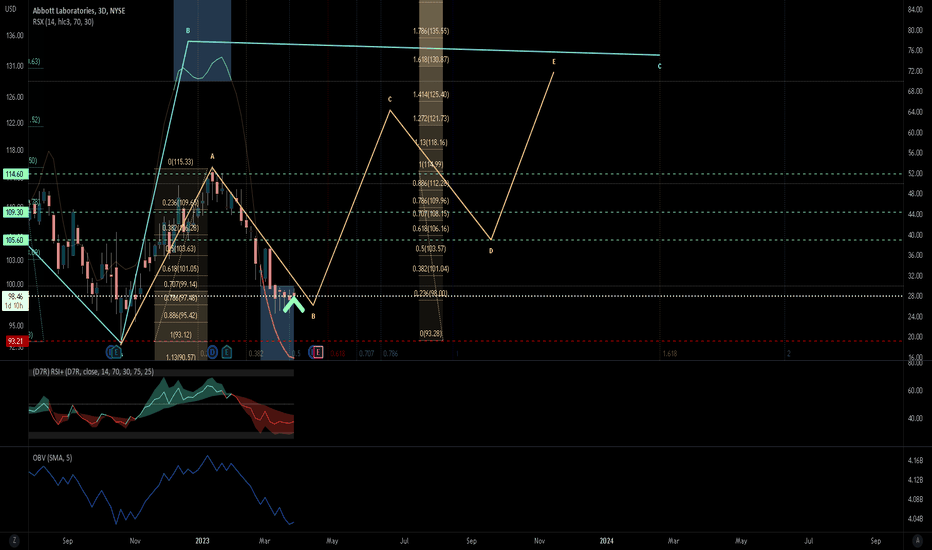Click the 4.16B OBV scale value
The width and height of the screenshot is (932, 550).
[915, 460]
